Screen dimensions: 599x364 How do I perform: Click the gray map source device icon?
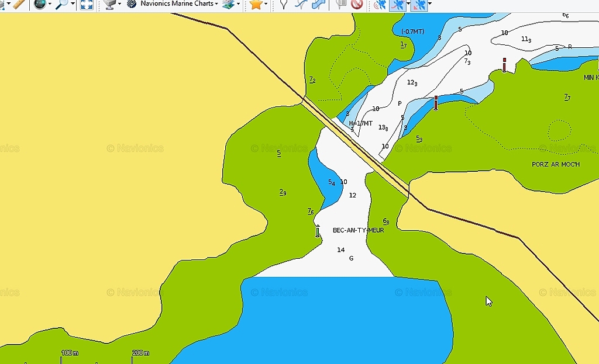tap(109, 4)
